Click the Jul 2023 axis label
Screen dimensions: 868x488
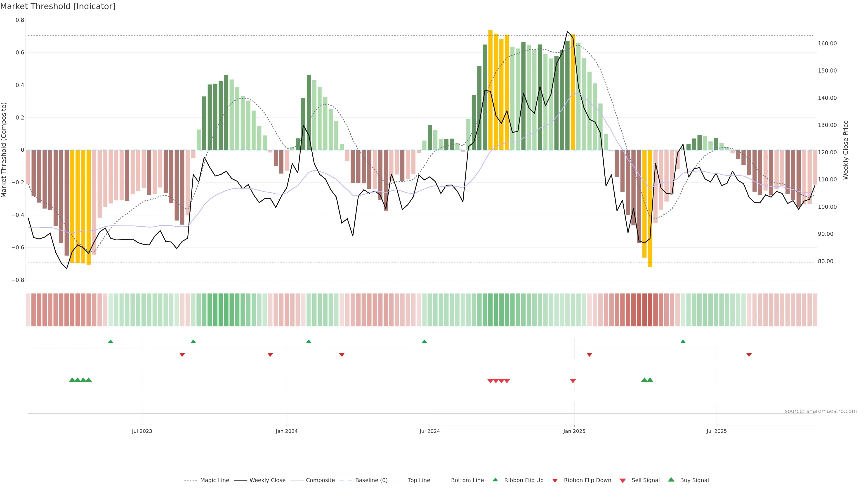click(142, 431)
